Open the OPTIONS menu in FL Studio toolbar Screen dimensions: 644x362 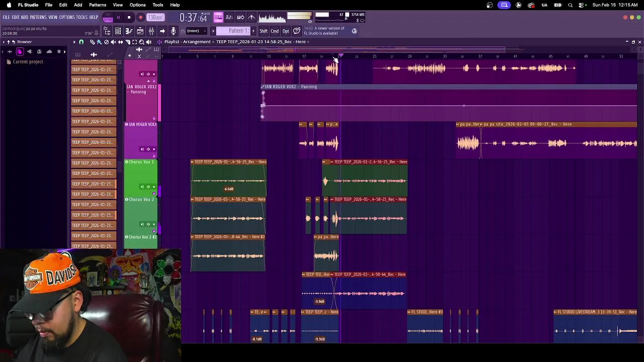(67, 18)
